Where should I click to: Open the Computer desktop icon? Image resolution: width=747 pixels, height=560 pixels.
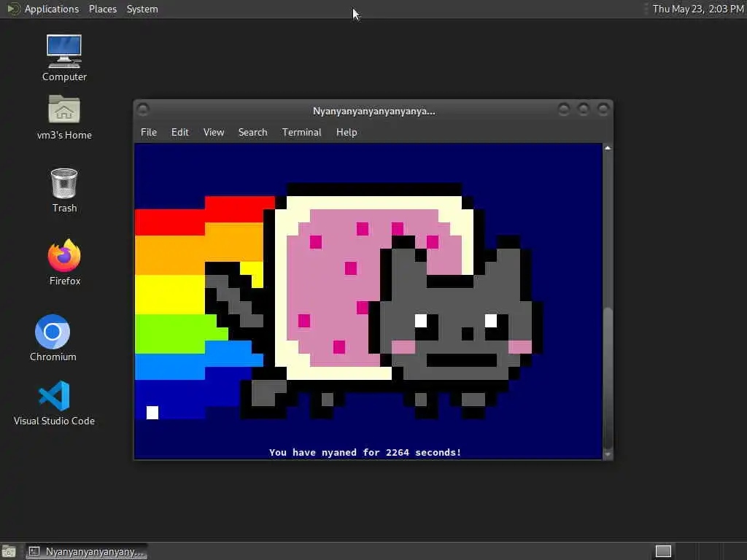[64, 58]
